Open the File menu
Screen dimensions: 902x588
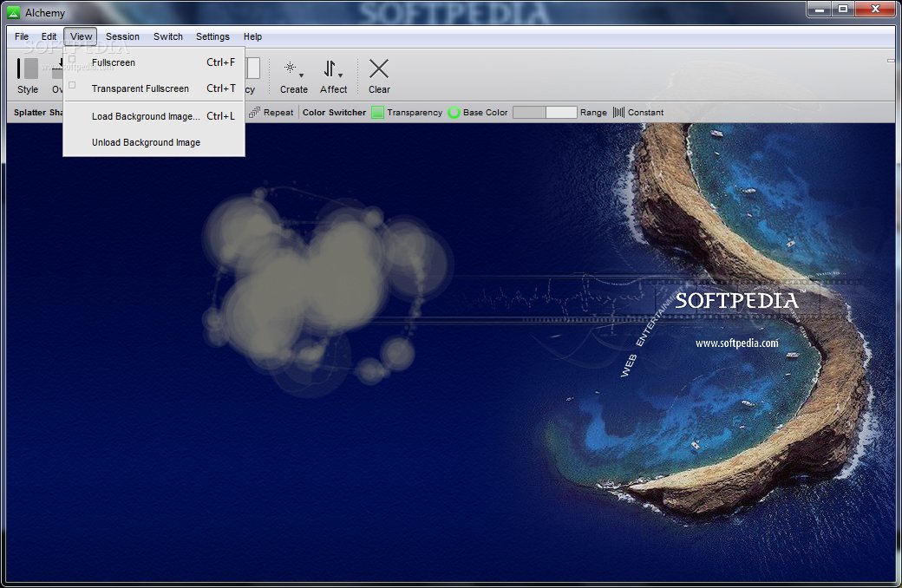tap(22, 36)
